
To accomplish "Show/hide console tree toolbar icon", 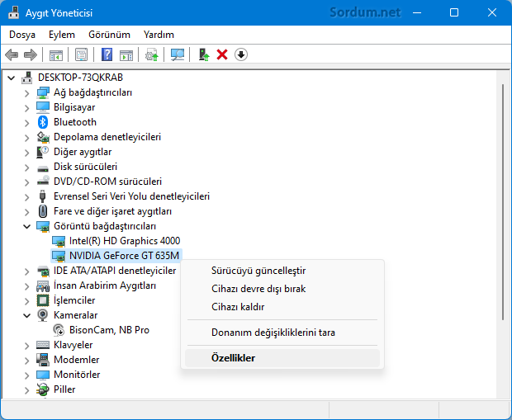I will point(56,54).
